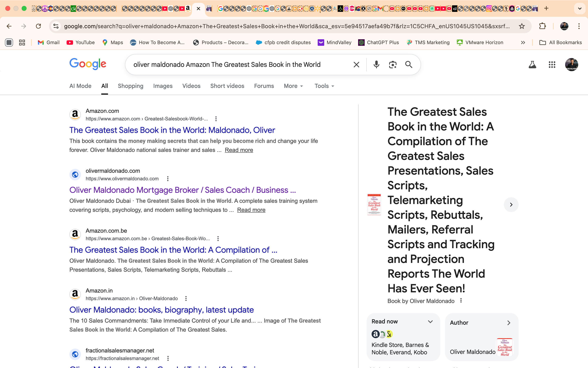Viewport: 588px width, 368px height.
Task: Click the browser forward arrow
Action: (23, 26)
